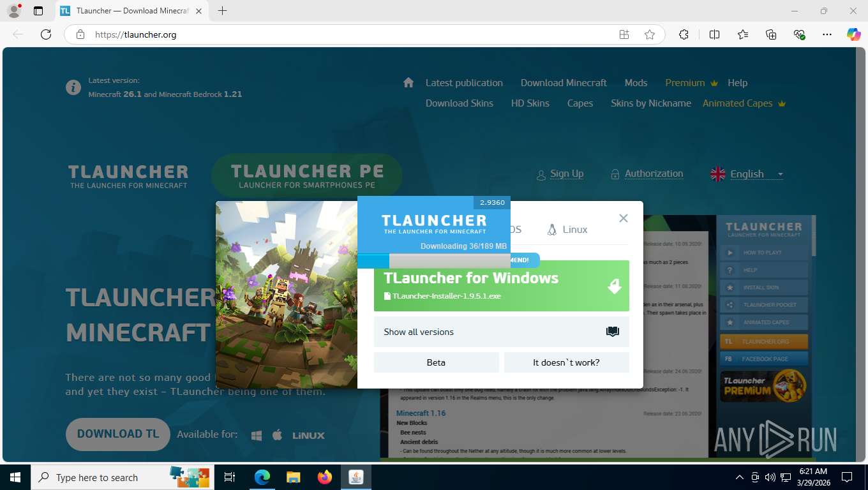
Task: Click the TLauncher browser tab title
Action: (132, 11)
